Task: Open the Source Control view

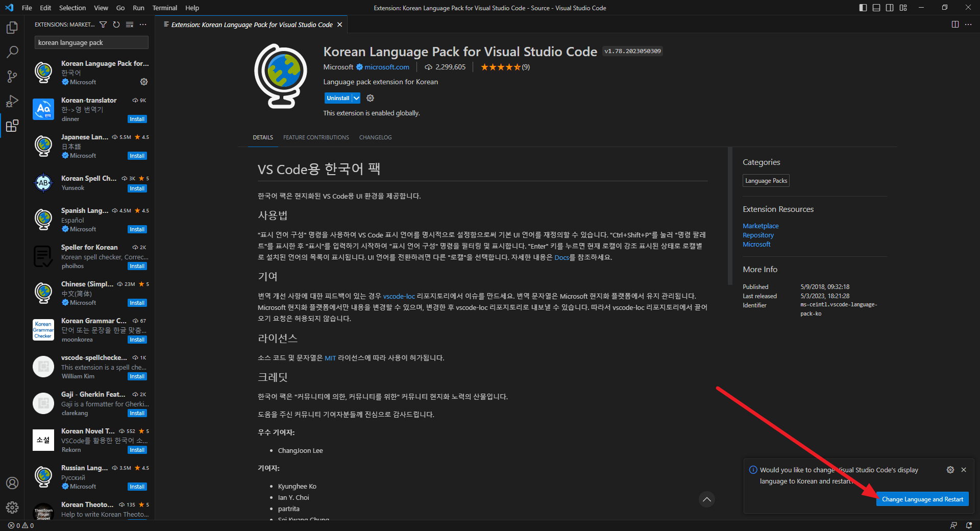Action: (x=12, y=77)
